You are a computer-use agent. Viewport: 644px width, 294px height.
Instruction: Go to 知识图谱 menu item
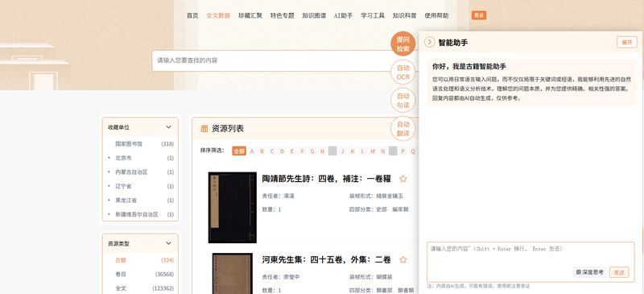(314, 15)
